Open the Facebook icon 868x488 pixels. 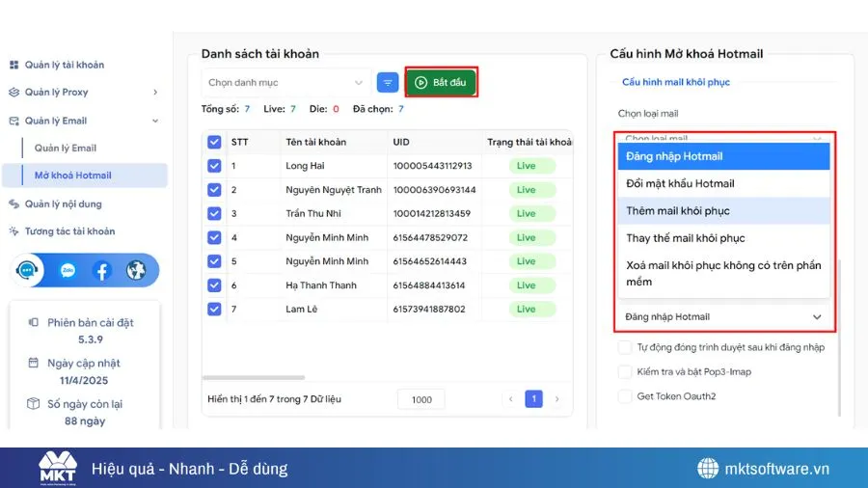pyautogui.click(x=102, y=271)
